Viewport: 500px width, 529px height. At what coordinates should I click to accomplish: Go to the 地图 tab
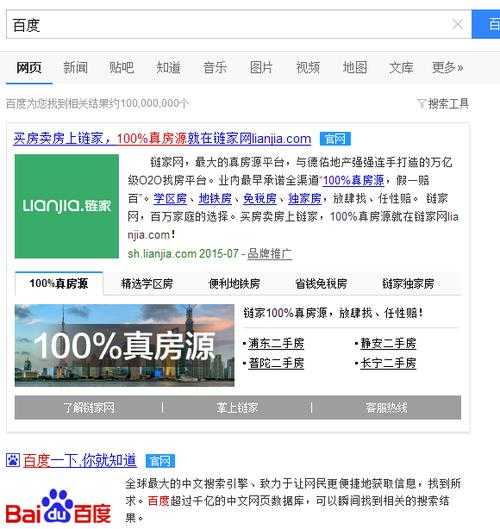click(355, 68)
